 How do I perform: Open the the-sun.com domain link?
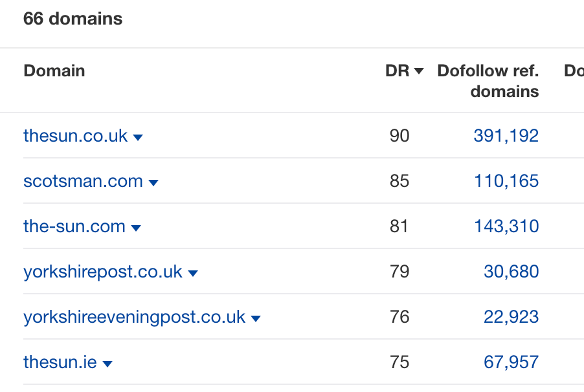pyautogui.click(x=74, y=226)
